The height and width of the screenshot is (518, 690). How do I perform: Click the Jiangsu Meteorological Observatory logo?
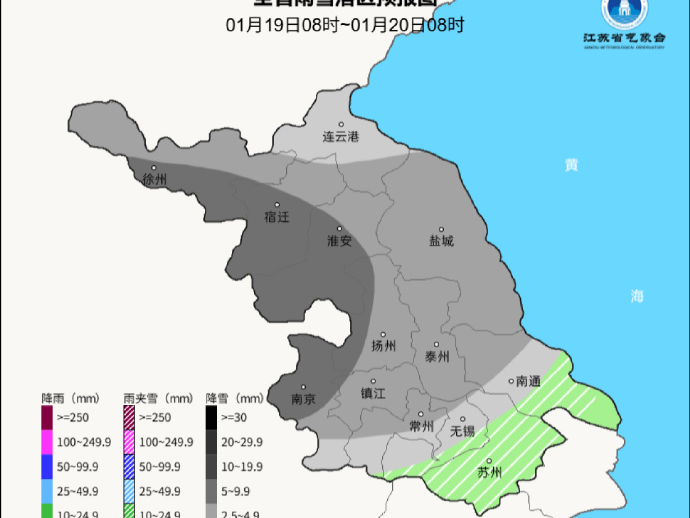(624, 17)
